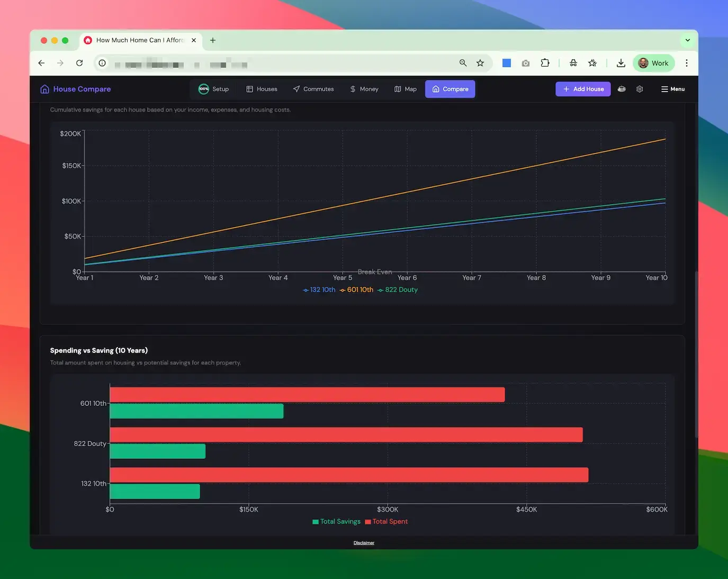Open browser downloads icon
This screenshot has height=579, width=728.
621,63
